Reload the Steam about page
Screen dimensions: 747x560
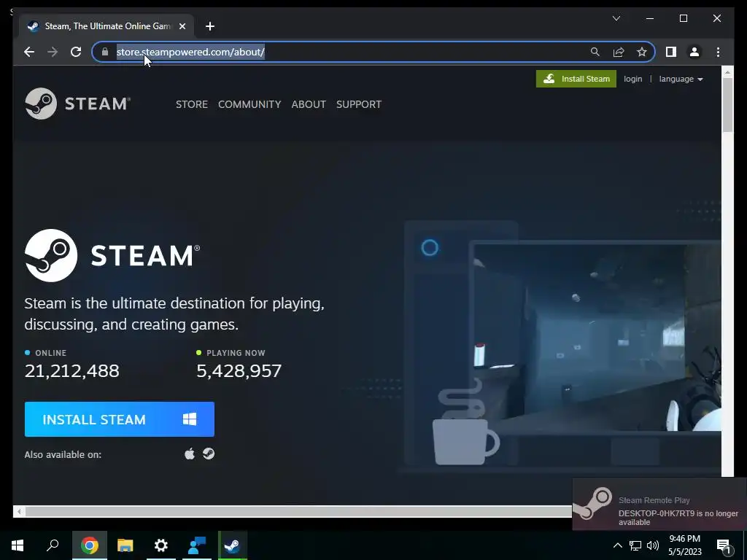(76, 52)
